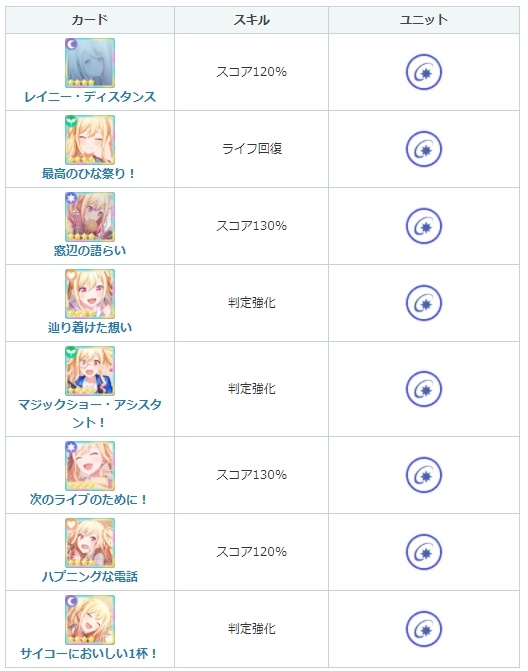
Task: Click unit icon in 辿り着けた想い row
Action: click(424, 303)
